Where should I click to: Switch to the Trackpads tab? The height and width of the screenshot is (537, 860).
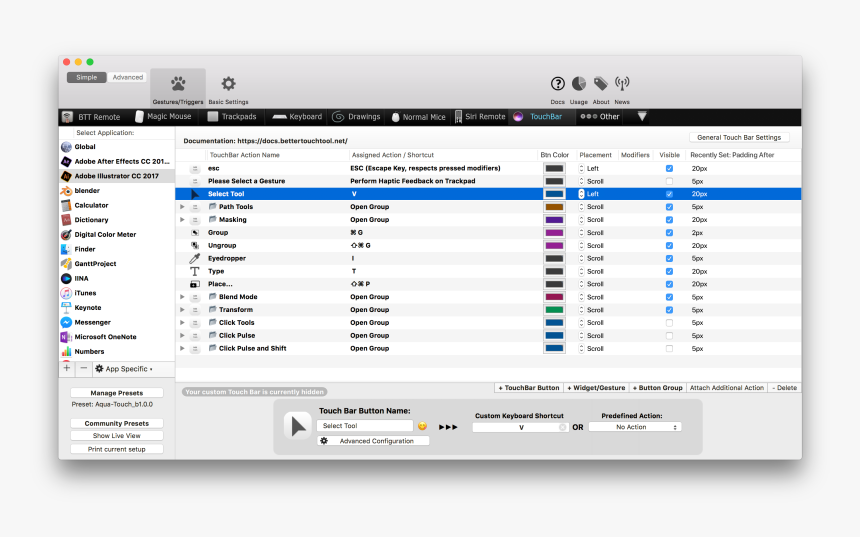[x=231, y=117]
